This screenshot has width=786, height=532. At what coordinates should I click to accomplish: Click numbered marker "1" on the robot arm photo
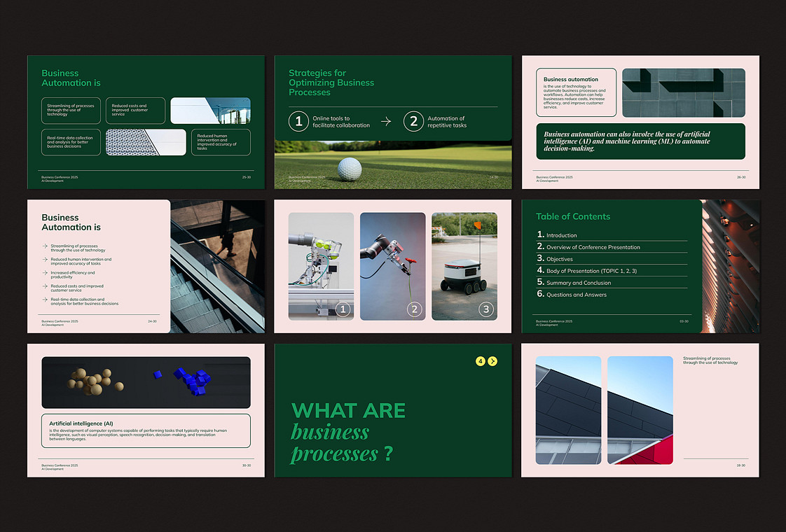[344, 309]
